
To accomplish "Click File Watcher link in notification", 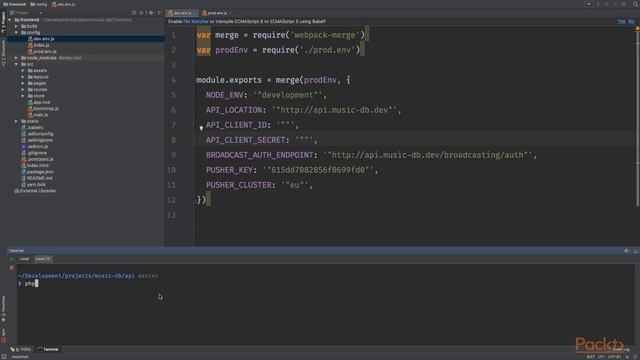I will point(196,21).
